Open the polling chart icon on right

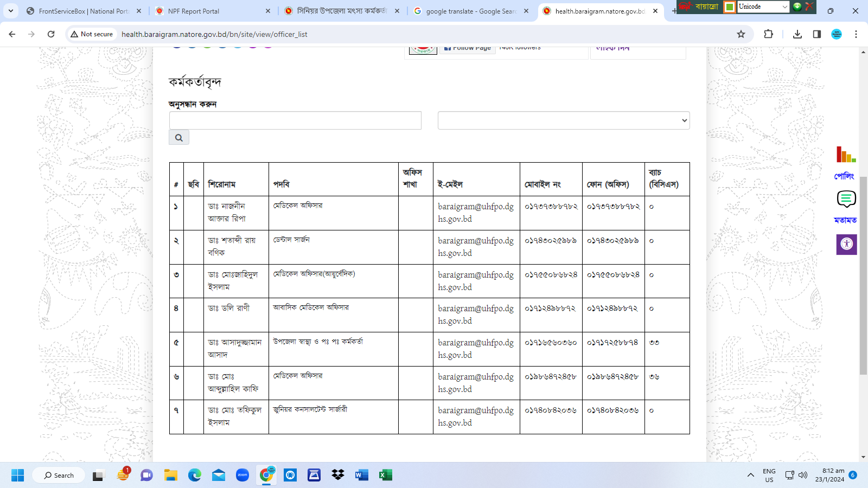tap(845, 155)
